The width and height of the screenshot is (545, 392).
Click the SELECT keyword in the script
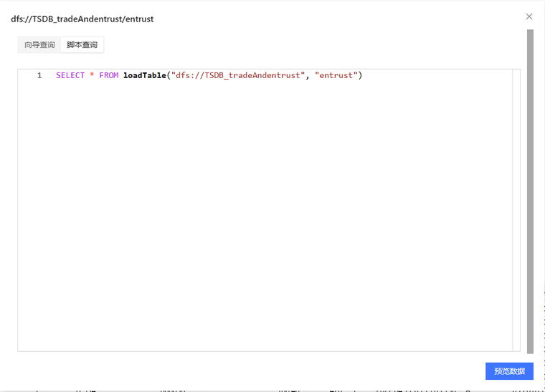pos(70,75)
